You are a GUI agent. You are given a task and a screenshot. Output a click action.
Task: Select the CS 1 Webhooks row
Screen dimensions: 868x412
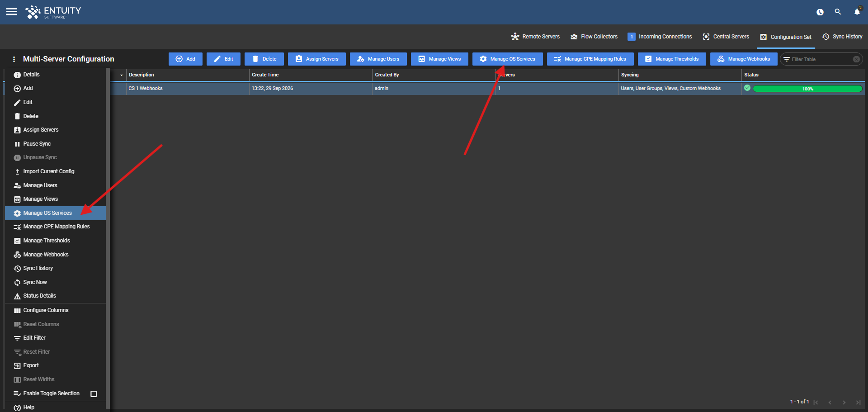[x=487, y=89]
